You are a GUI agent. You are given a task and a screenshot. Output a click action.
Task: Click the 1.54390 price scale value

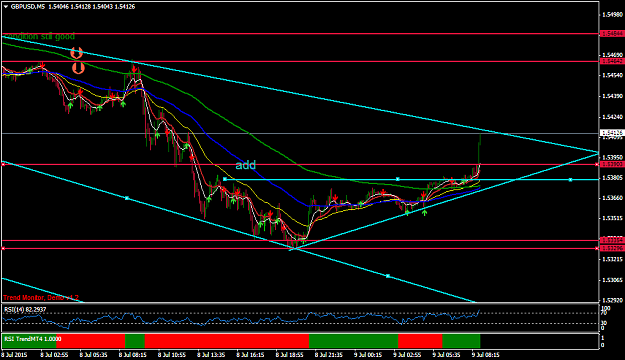(x=613, y=96)
